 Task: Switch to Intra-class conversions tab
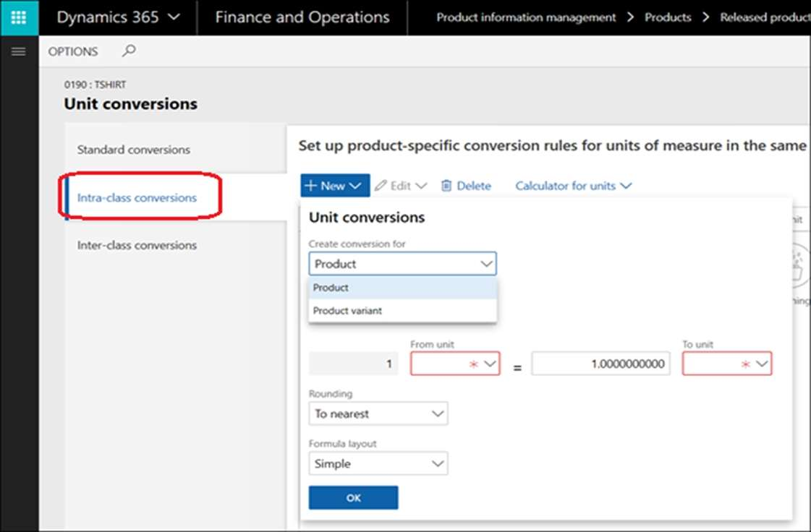coord(137,197)
